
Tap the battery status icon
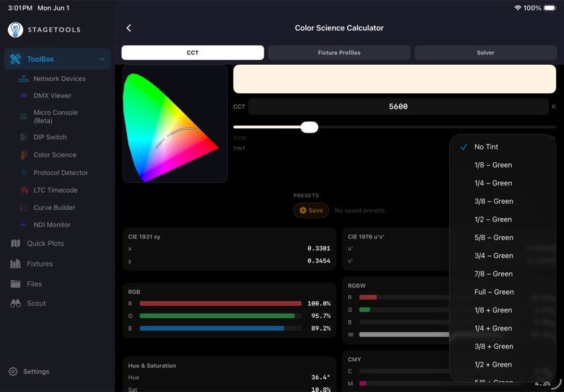(550, 8)
